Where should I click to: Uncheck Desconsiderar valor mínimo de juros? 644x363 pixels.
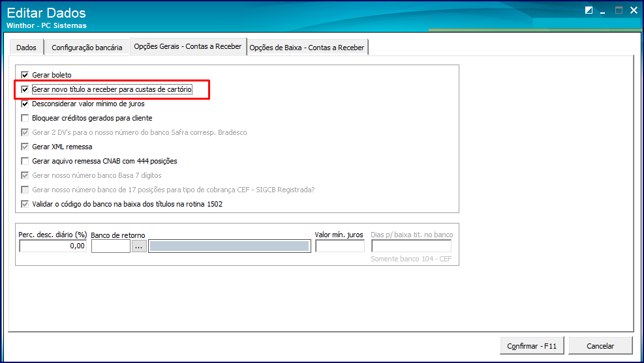pos(25,104)
